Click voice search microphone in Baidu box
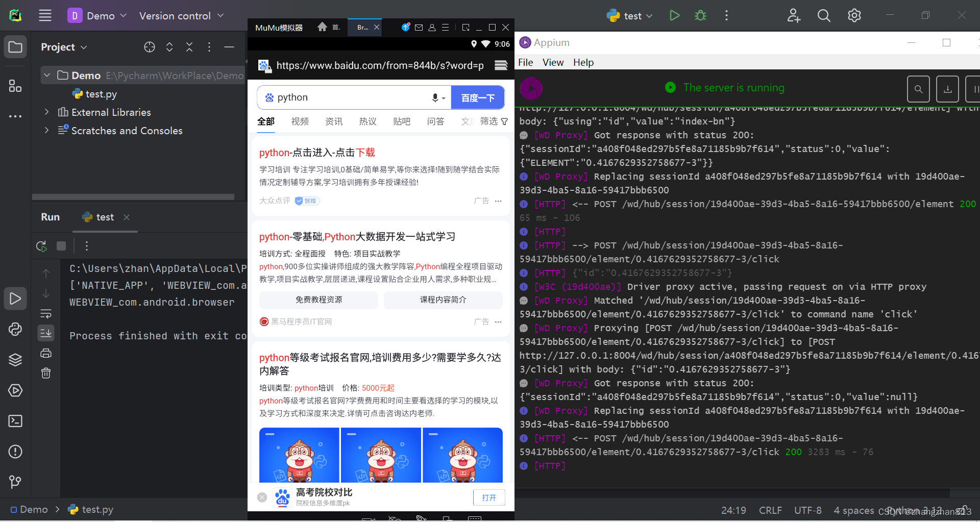This screenshot has height=522, width=980. point(435,97)
